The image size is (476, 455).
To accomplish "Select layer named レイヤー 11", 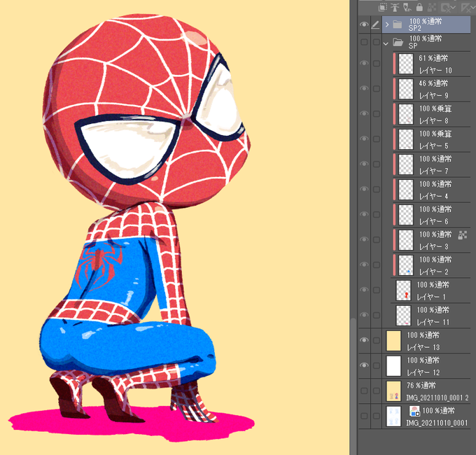I will point(433,323).
